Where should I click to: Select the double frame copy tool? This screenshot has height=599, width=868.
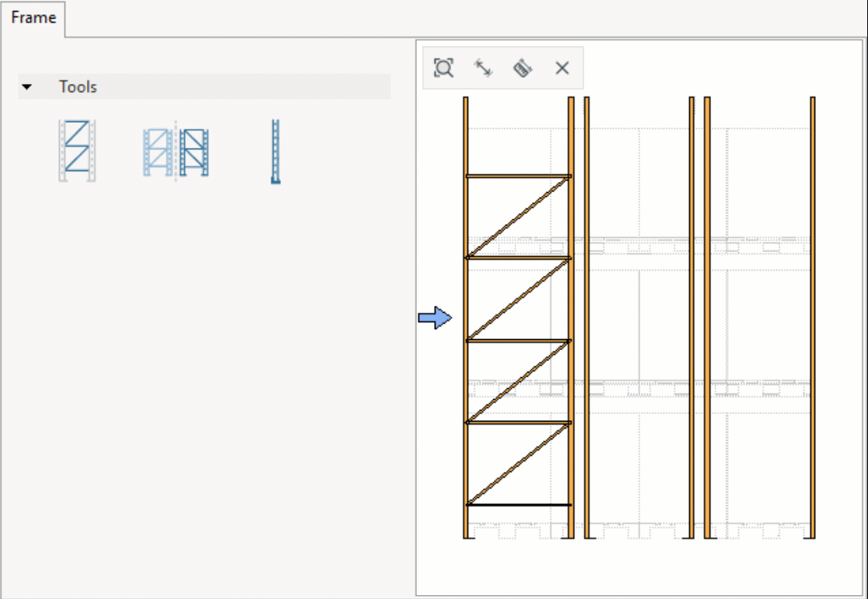coord(176,152)
